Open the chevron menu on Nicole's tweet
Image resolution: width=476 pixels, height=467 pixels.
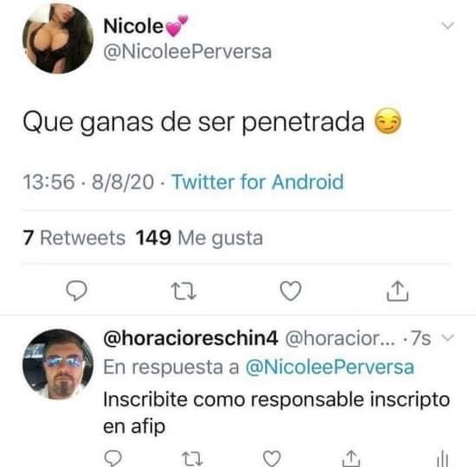[447, 25]
